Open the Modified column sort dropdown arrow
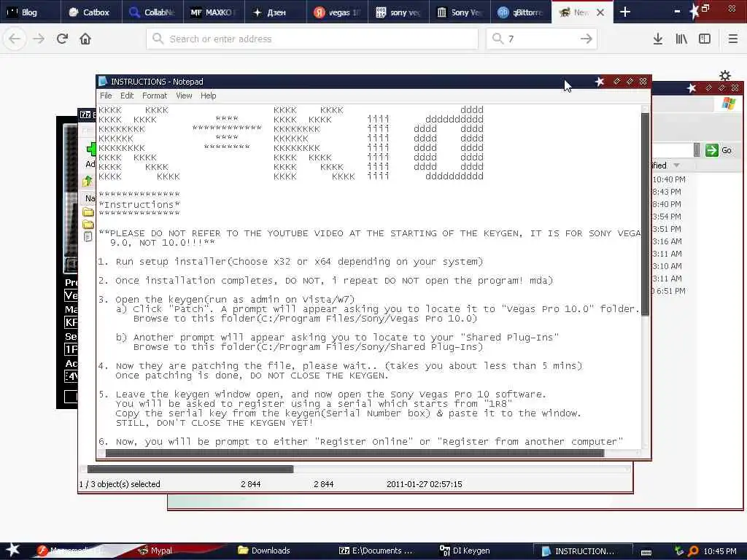Screen dimensions: 747x560 [x=676, y=166]
